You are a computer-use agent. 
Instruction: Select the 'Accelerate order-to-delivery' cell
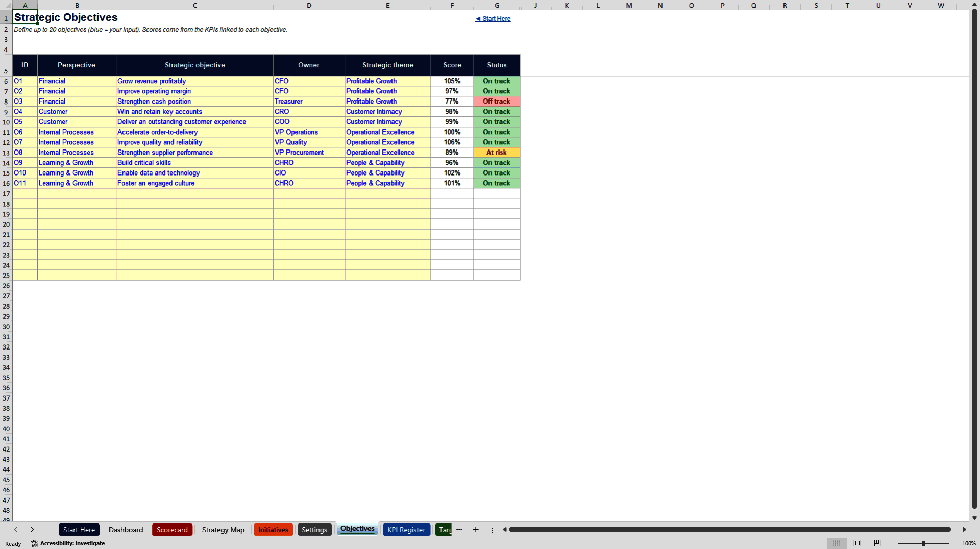[195, 132]
